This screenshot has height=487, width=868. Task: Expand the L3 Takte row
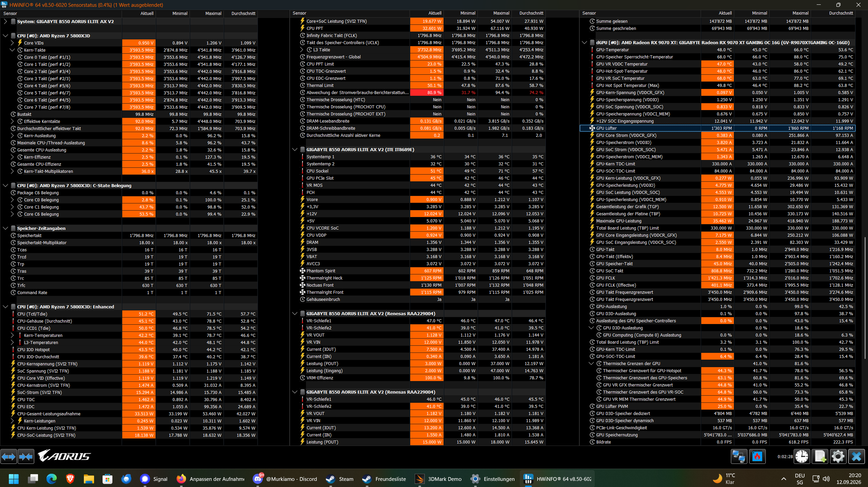click(x=302, y=50)
